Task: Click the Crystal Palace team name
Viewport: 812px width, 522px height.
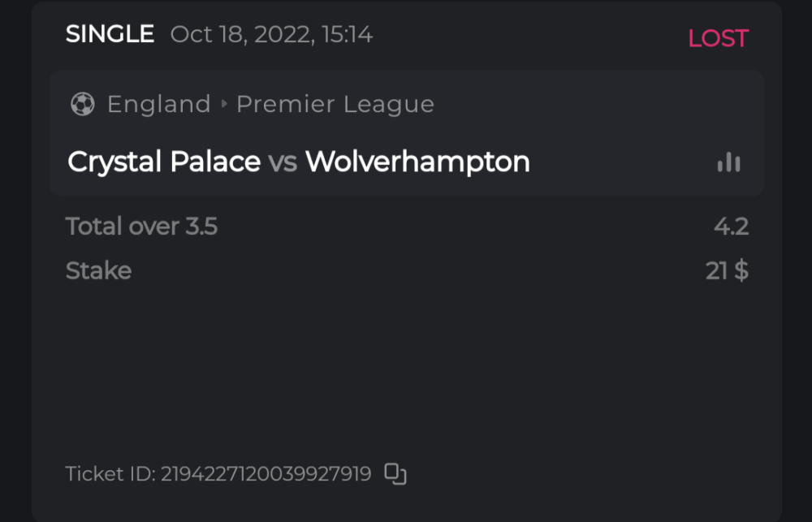Action: point(164,162)
